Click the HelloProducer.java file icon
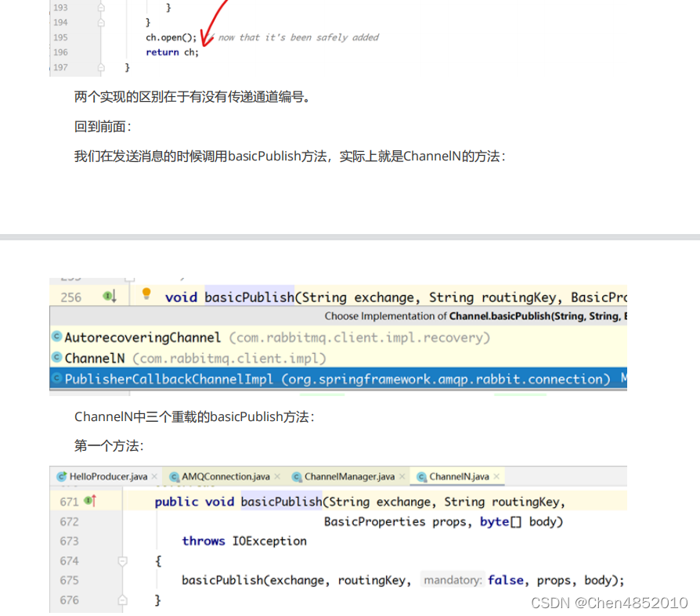Viewport: 700px width, 616px height. (62, 477)
